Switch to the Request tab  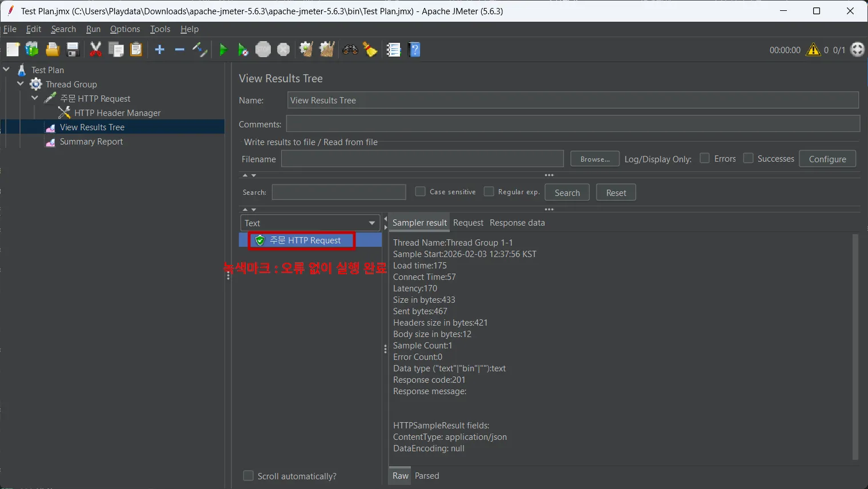coord(468,223)
